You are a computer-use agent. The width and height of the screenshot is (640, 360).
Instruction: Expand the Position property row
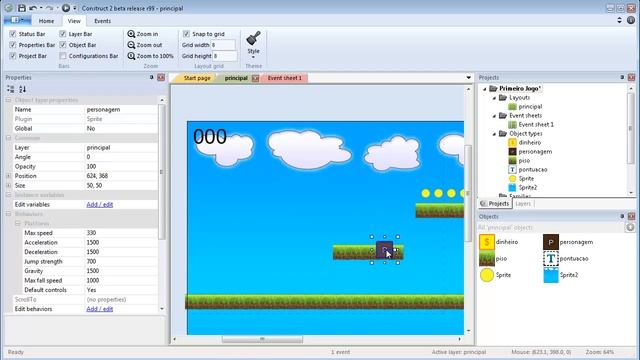(8, 176)
